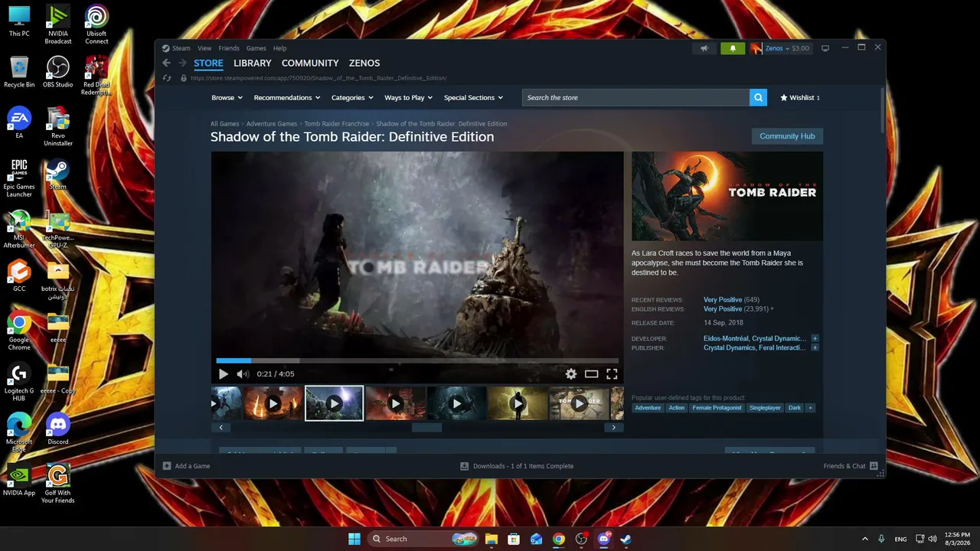The width and height of the screenshot is (980, 551).
Task: Open Discord from the Windows taskbar
Action: click(x=603, y=539)
